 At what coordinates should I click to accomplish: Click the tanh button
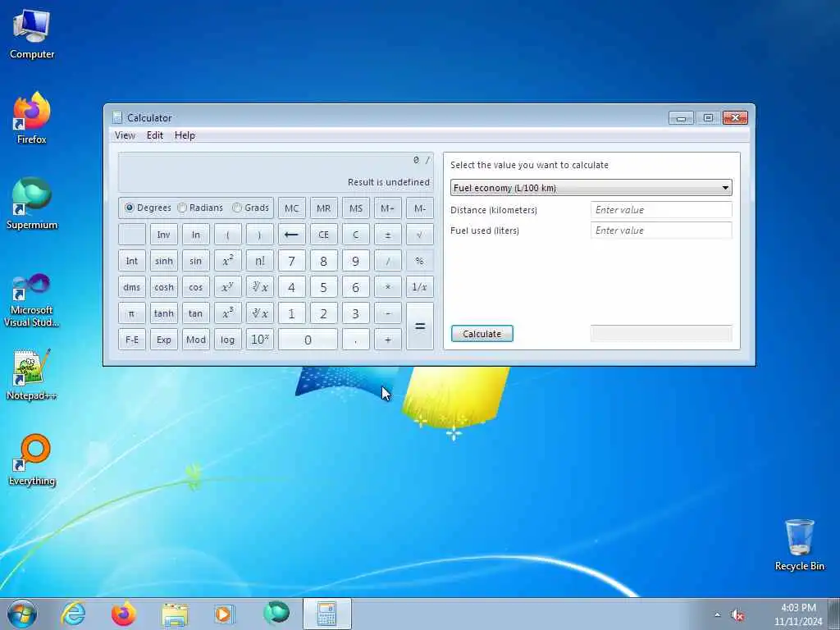164,313
